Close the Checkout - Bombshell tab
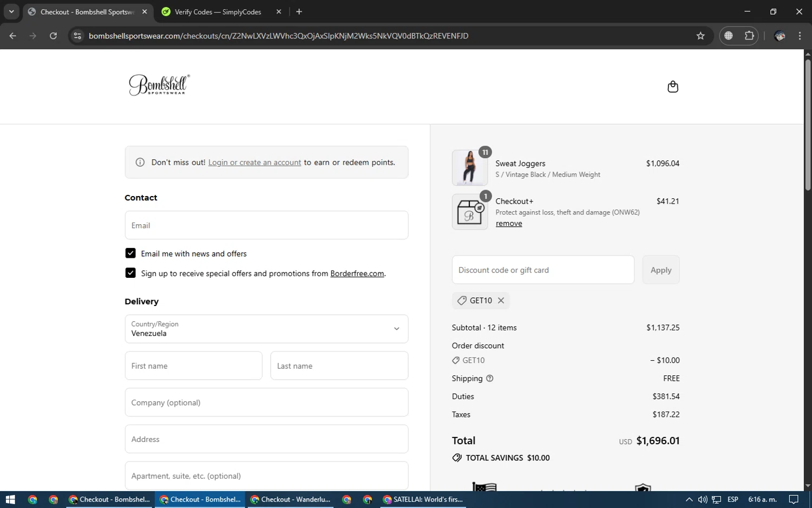 145,11
